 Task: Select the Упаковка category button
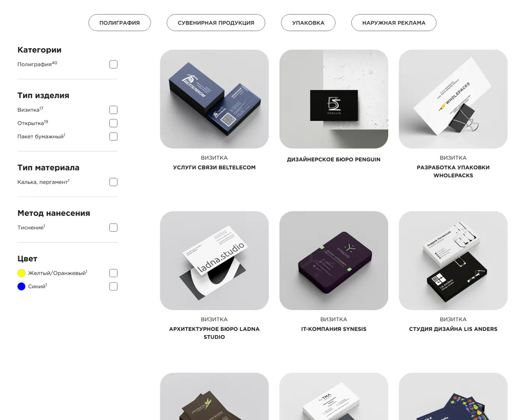click(308, 22)
